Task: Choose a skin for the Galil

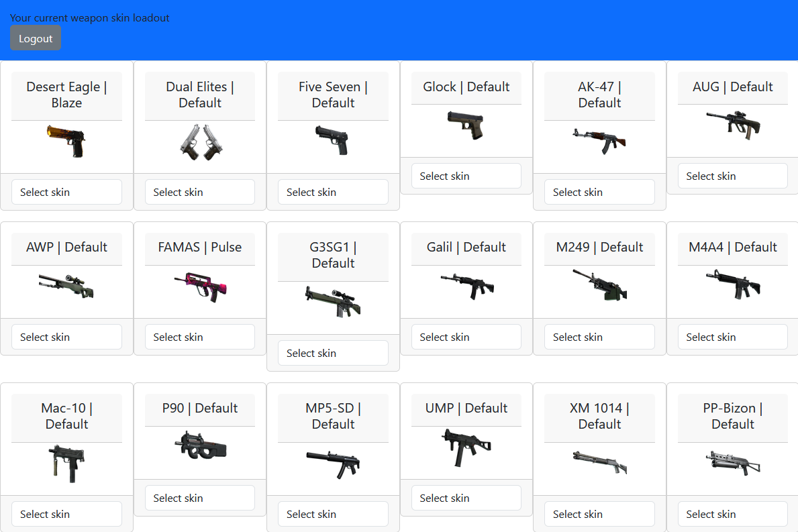Action: click(x=466, y=337)
